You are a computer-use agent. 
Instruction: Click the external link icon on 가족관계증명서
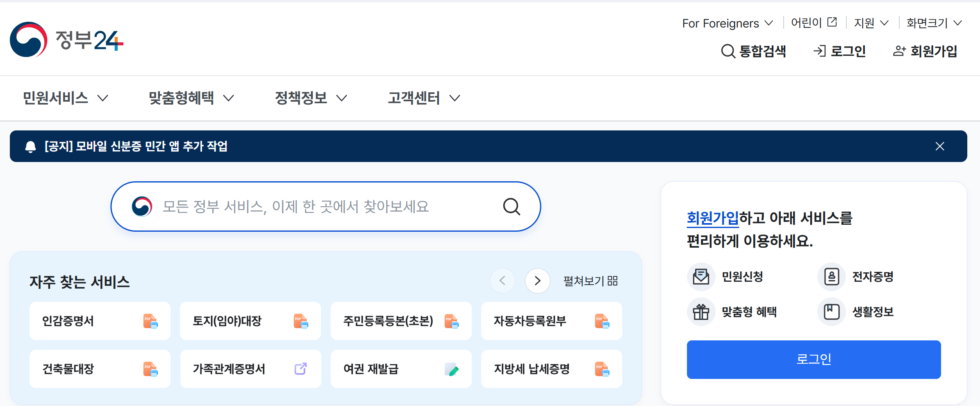[x=300, y=369]
